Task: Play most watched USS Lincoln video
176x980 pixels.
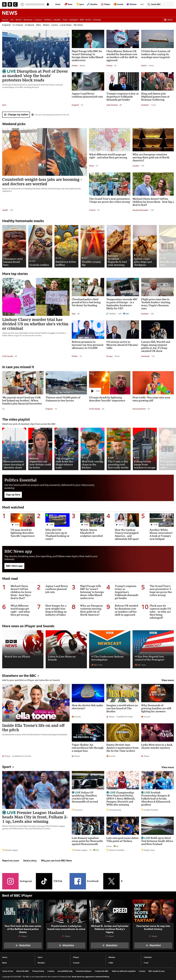Action: [x=57, y=520]
